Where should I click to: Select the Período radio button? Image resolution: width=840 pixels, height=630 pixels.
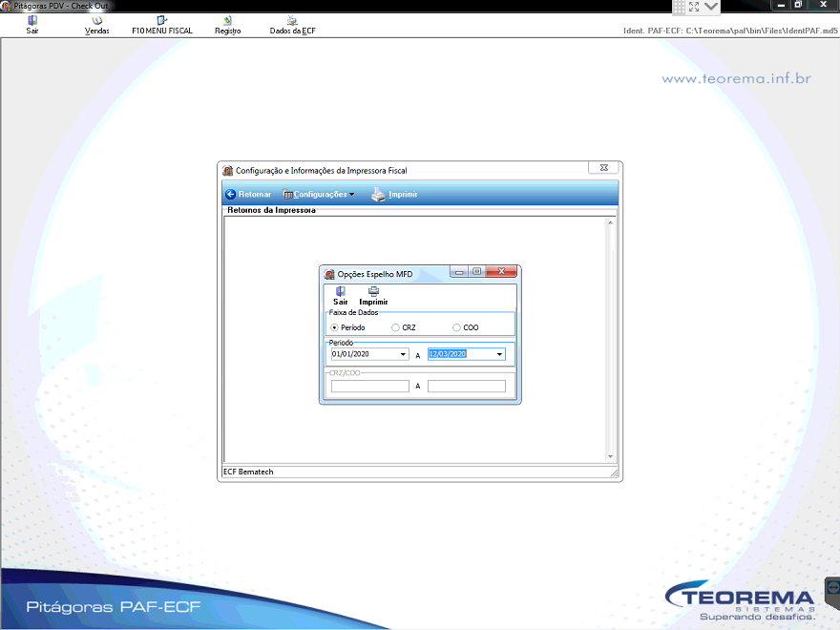click(x=334, y=327)
